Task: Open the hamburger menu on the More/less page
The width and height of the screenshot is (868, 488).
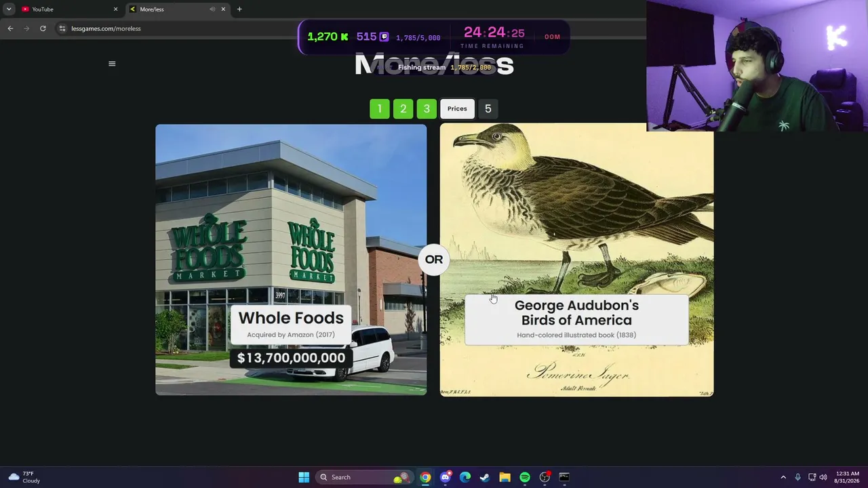Action: click(112, 64)
